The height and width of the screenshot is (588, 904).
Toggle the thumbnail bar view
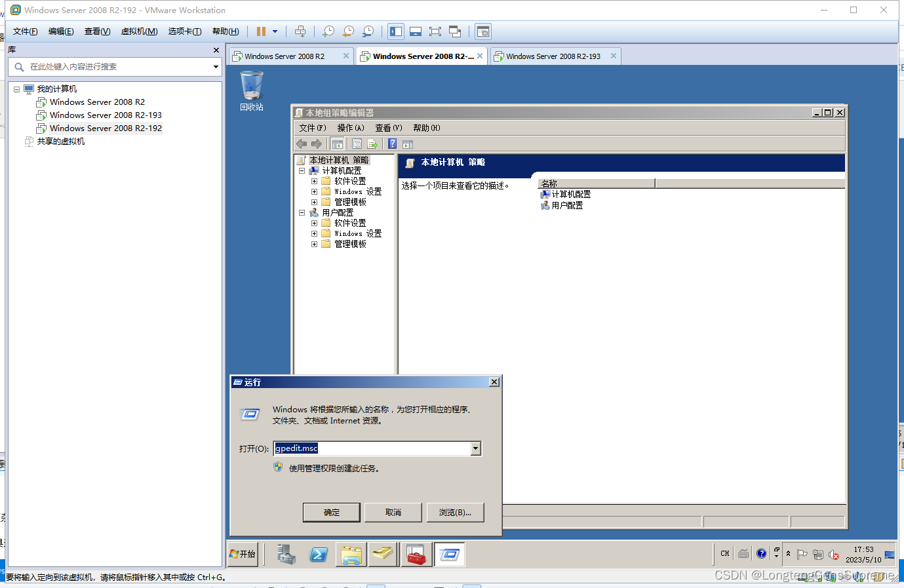coord(416,31)
